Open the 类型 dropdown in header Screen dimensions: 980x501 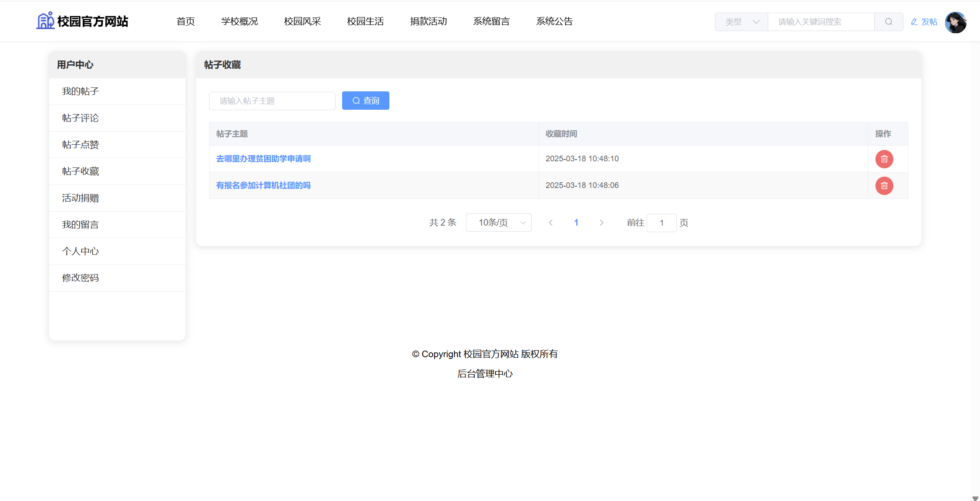point(742,22)
